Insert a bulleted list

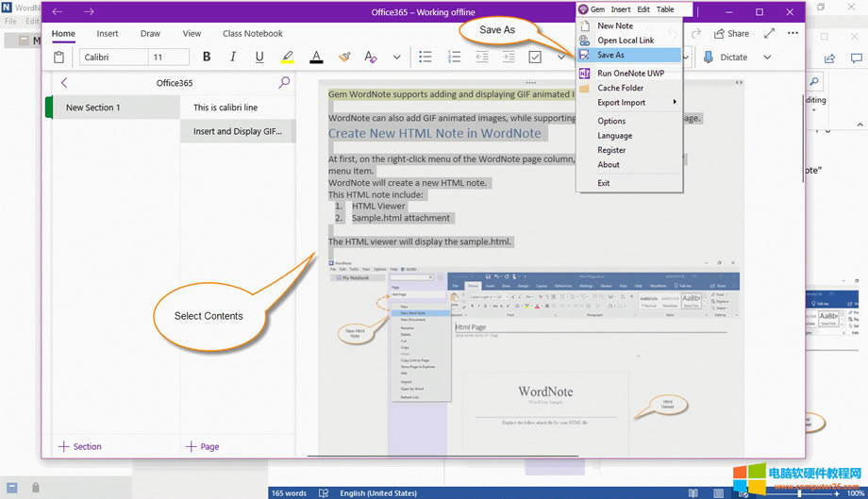[426, 58]
